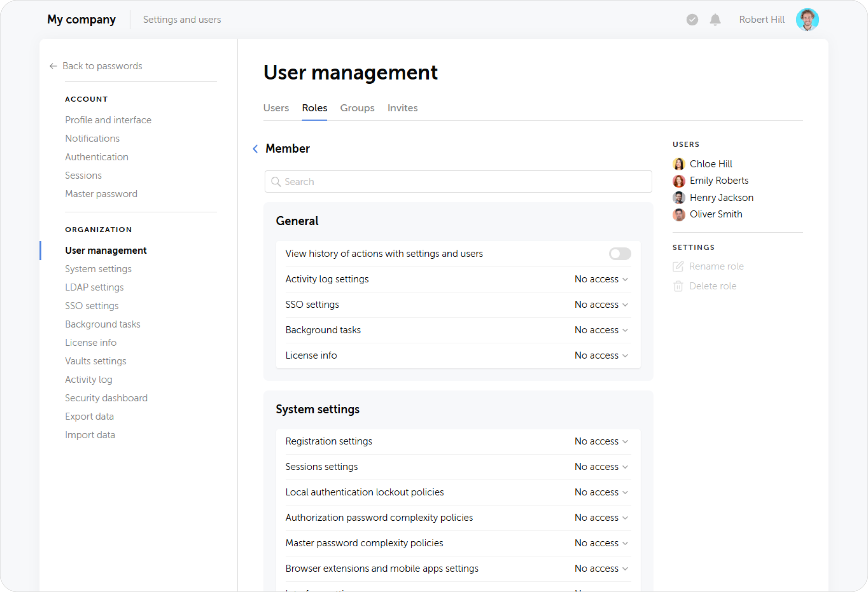Screen dimensions: 868x592
Task: Open the Invites tab
Action: point(402,108)
